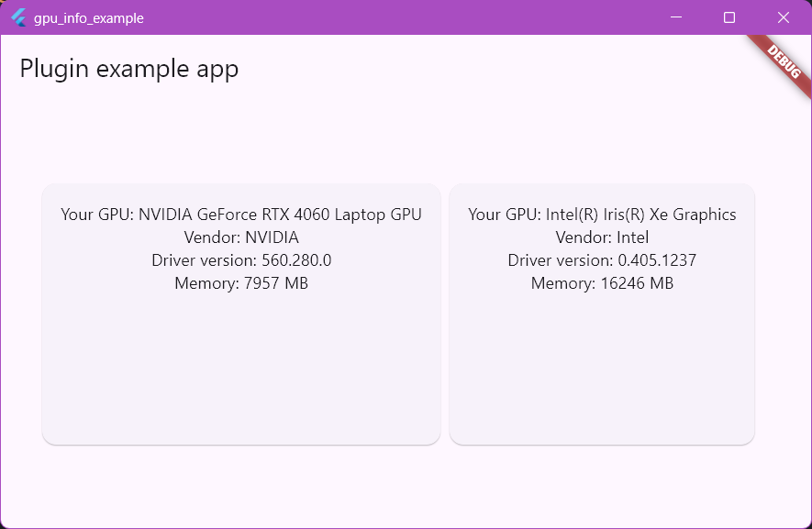Close the gpu_info_example window

click(x=783, y=17)
